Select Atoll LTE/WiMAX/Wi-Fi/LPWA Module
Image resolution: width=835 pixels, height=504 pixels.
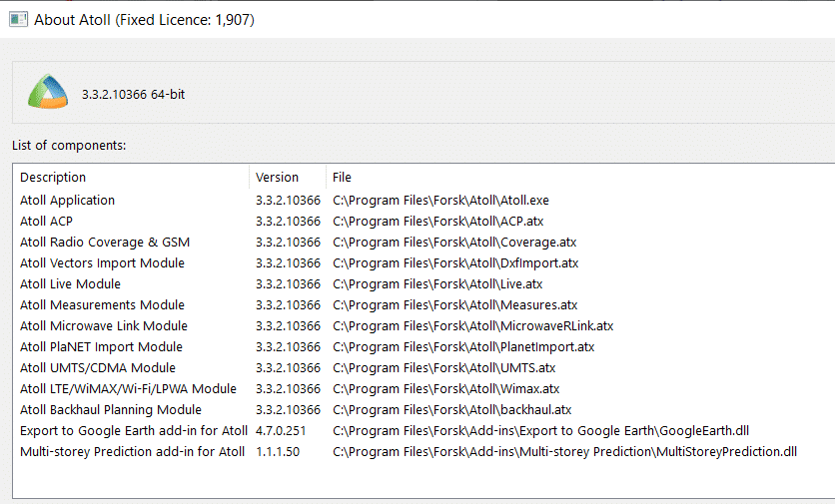click(128, 389)
